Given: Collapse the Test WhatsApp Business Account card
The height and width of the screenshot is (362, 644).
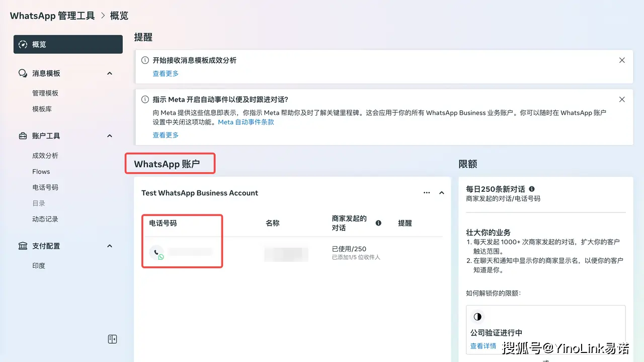Looking at the screenshot, I should [x=442, y=193].
